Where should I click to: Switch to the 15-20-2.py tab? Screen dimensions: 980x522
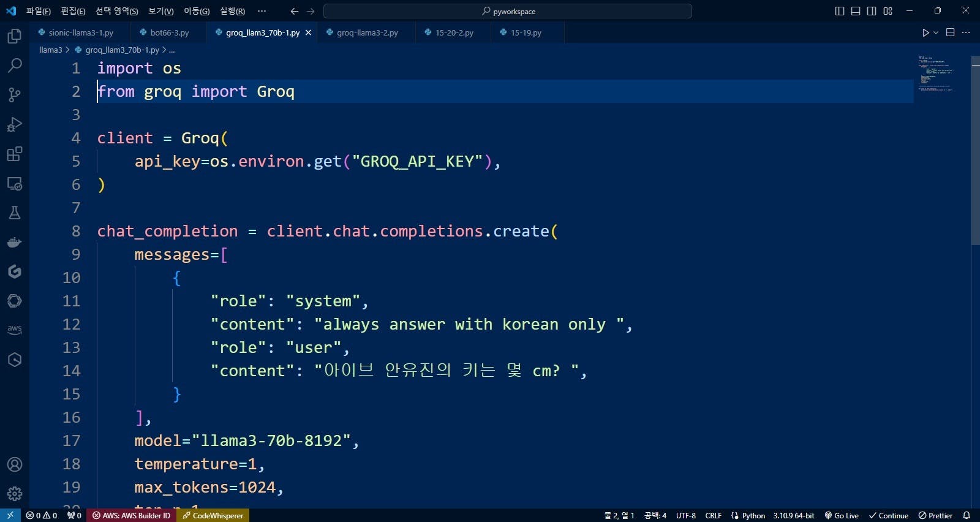tap(453, 32)
